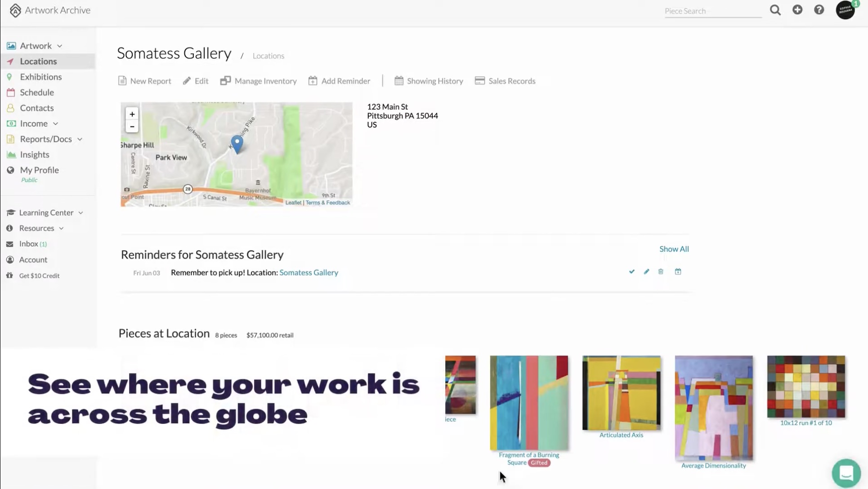Click the Learning Center graduation cap icon
The image size is (868, 489).
point(11,213)
